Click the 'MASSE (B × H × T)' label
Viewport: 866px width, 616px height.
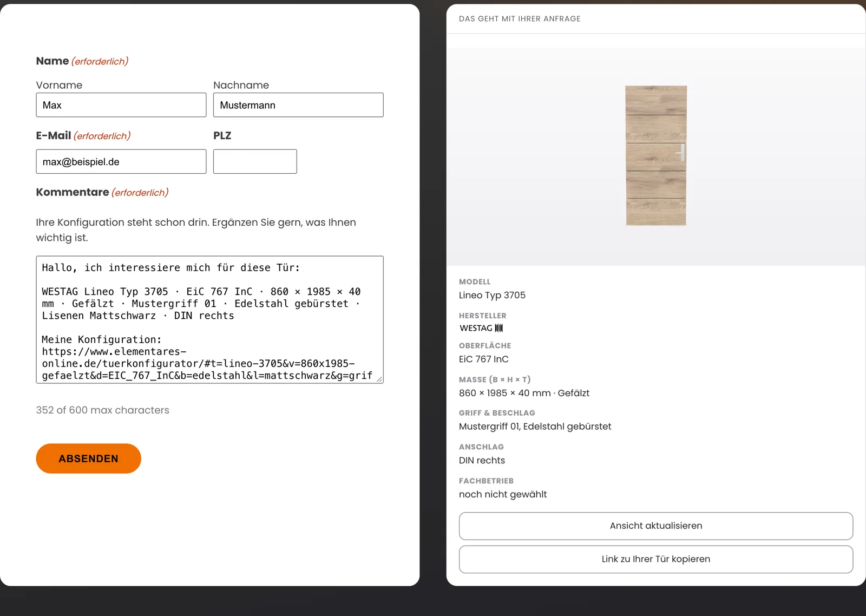pyautogui.click(x=495, y=379)
